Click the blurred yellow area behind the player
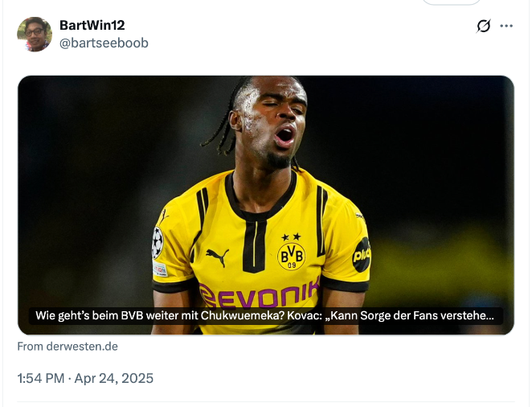Image resolution: width=532 pixels, height=407 pixels. click(x=438, y=265)
